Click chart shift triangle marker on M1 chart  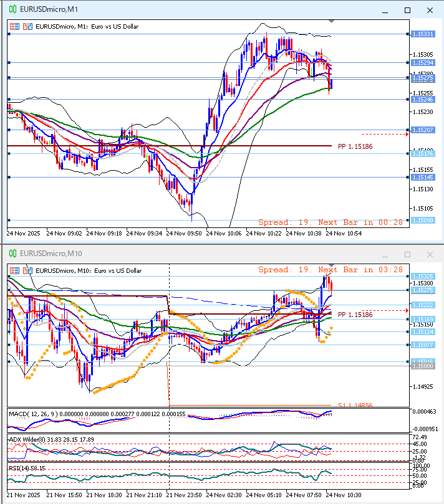(x=331, y=22)
